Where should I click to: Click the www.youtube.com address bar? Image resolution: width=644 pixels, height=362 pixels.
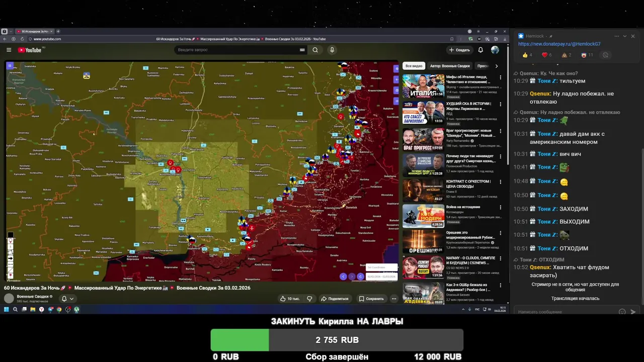(47, 39)
